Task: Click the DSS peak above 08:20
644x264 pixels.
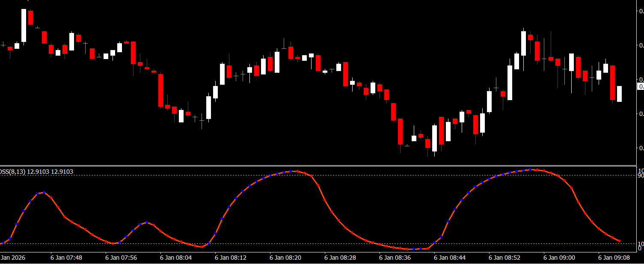Action: (291, 171)
